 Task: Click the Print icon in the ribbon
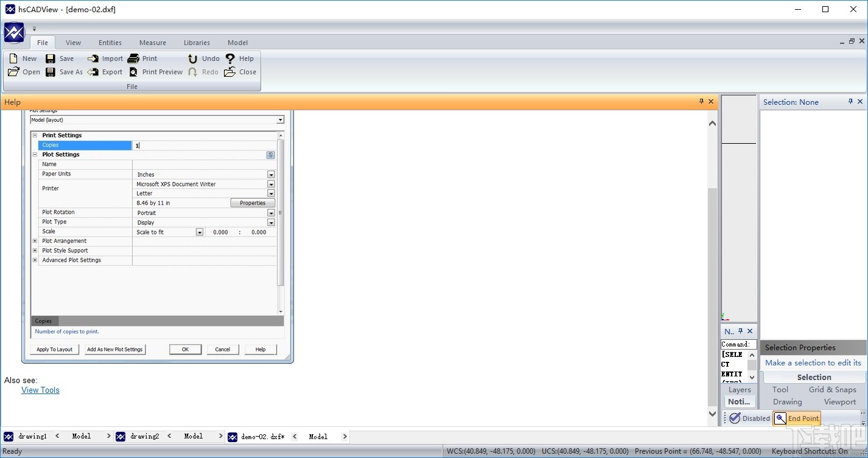[x=135, y=58]
